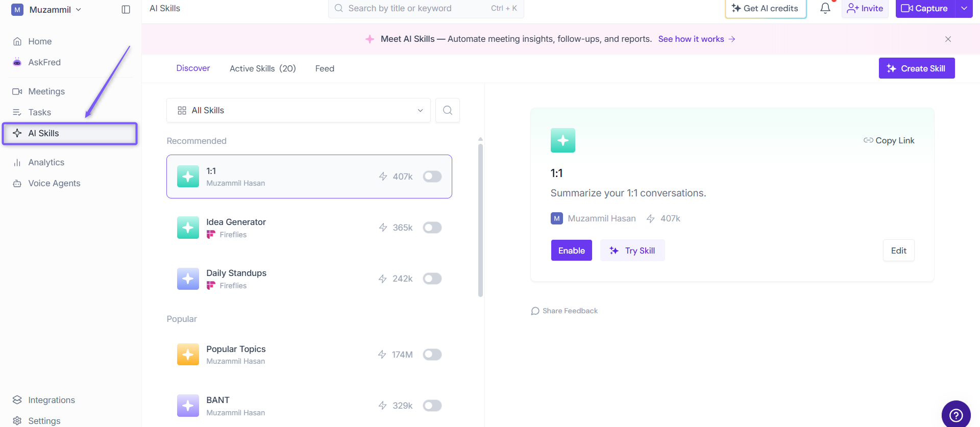Image resolution: width=980 pixels, height=427 pixels.
Task: Click the AskFred bot icon
Action: 17,62
